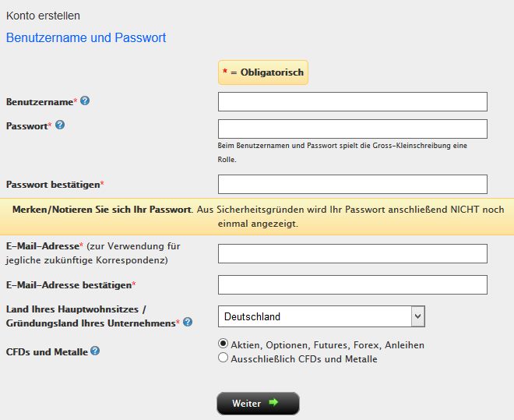
Task: Click the Obligatorisch legend badge
Action: [x=263, y=72]
